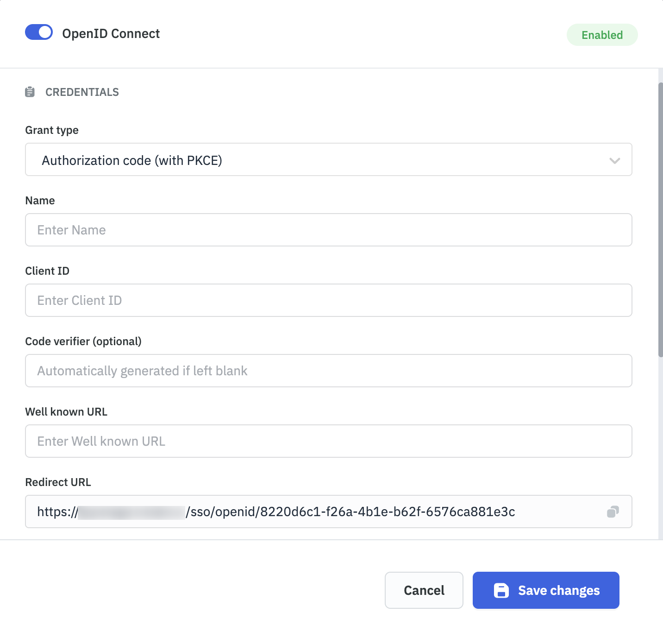This screenshot has width=663, height=644.
Task: Click the chevron on the Grant type selector
Action: pyautogui.click(x=615, y=161)
